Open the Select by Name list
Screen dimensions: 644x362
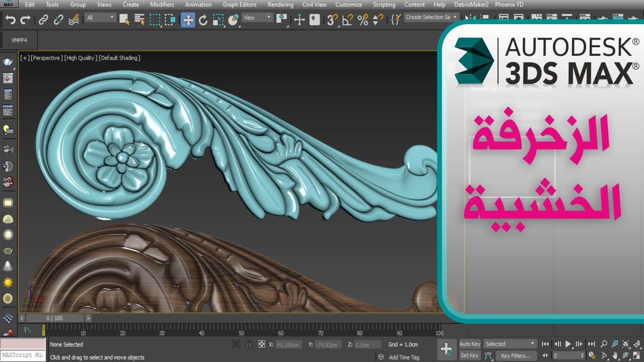(139, 20)
